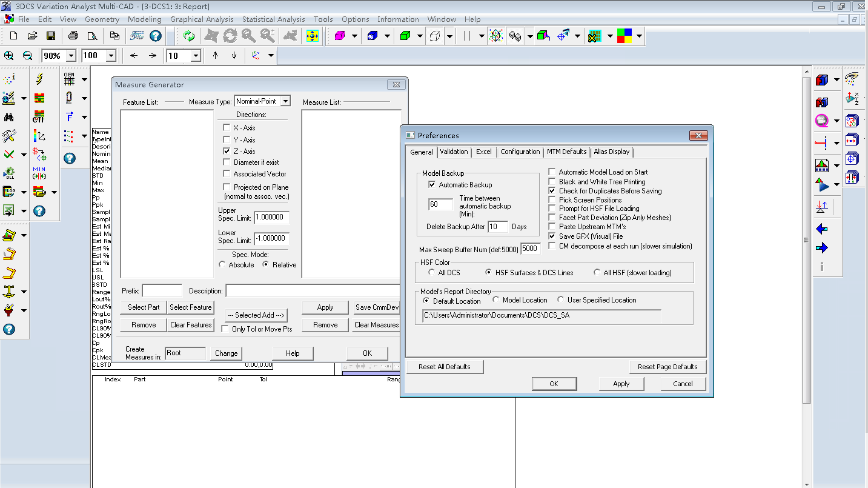The height and width of the screenshot is (488, 868).
Task: Click the green refresh arrows icon
Action: [189, 36]
